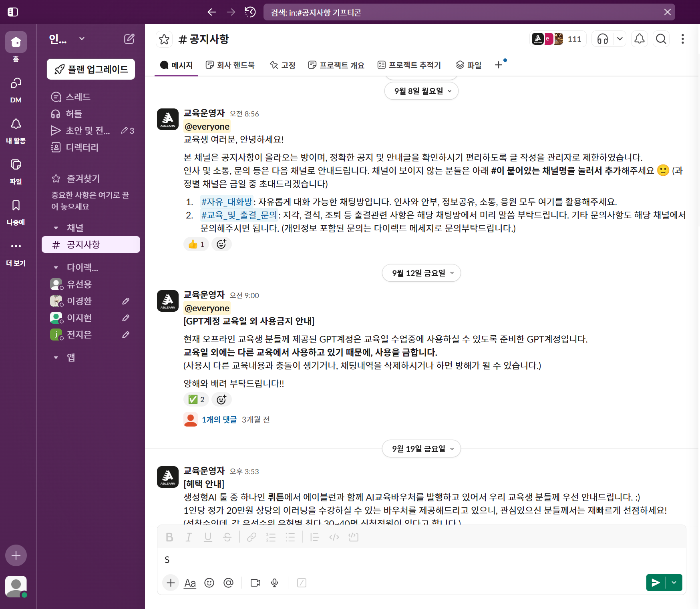The image size is (700, 609).
Task: Open the #자유_대화방 channel link
Action: click(227, 202)
